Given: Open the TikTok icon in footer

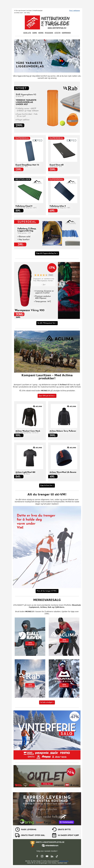Looking at the screenshot, I should [x=57, y=856].
